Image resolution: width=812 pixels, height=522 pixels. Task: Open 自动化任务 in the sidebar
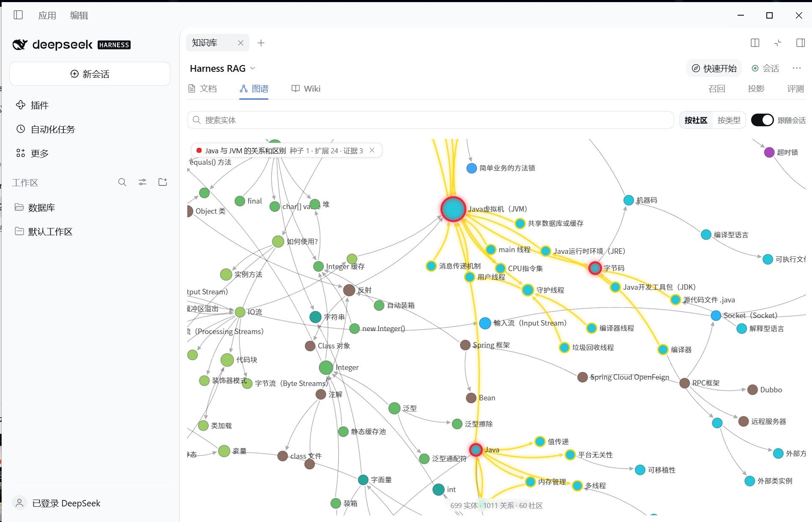click(45, 129)
